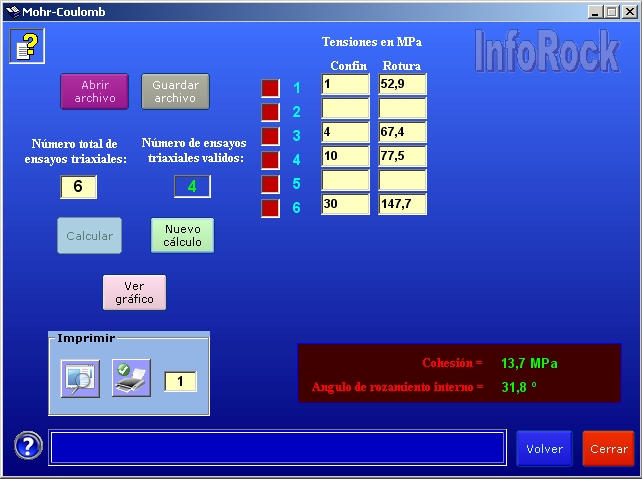
Task: Toggle the red box for test 6
Action: (270, 208)
